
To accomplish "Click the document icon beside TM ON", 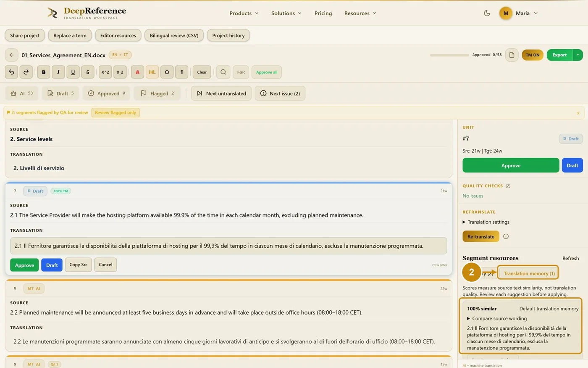I will [x=512, y=55].
